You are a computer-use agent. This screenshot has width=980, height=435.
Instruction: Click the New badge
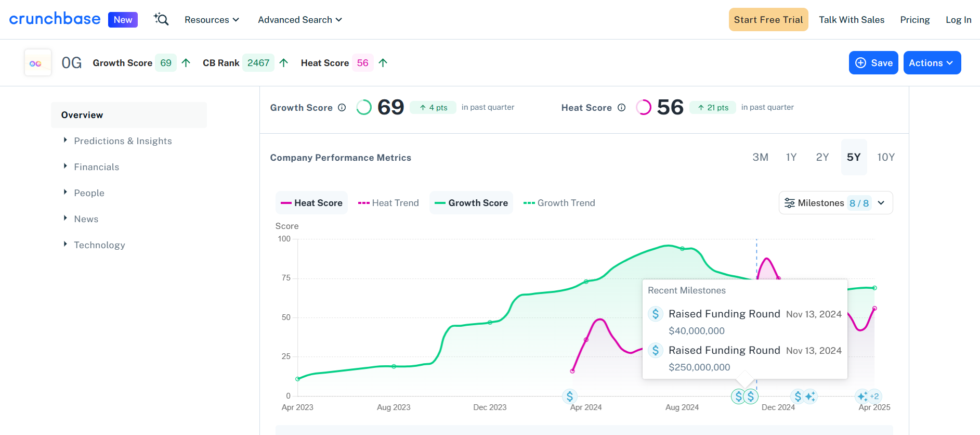pyautogui.click(x=123, y=20)
